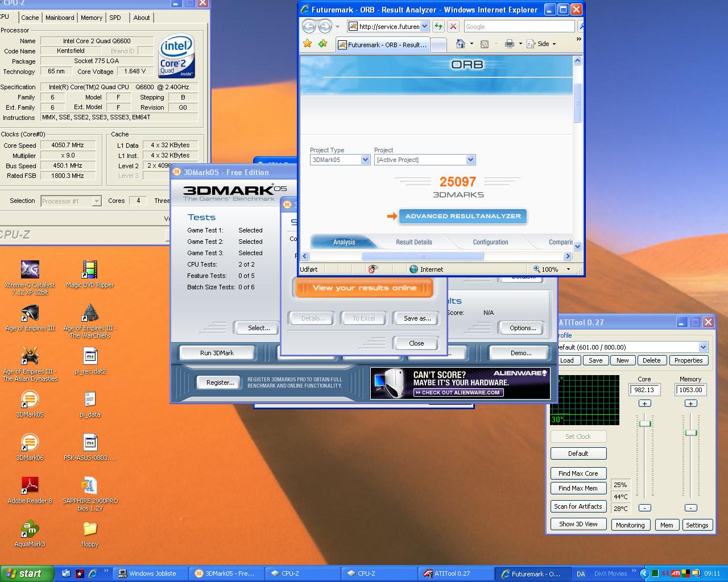
Task: Launch Age of Empires III The WarChiefs
Action: pos(90,321)
